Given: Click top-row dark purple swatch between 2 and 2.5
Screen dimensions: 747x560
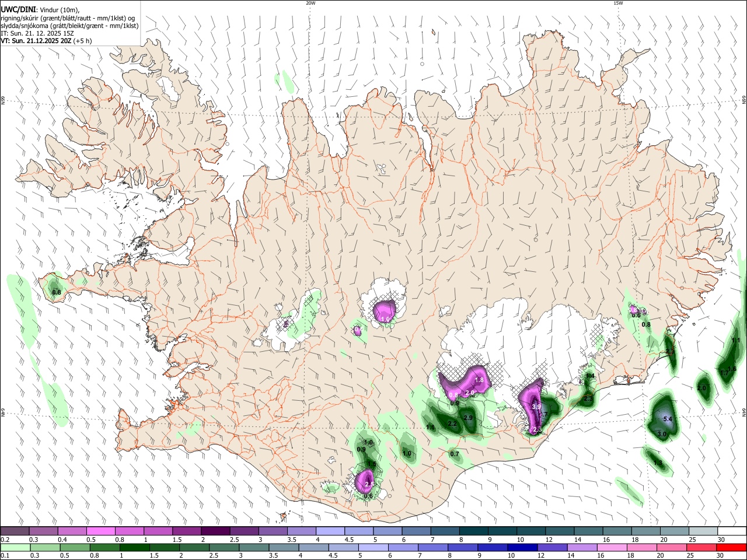Looking at the screenshot, I should pos(215,531).
